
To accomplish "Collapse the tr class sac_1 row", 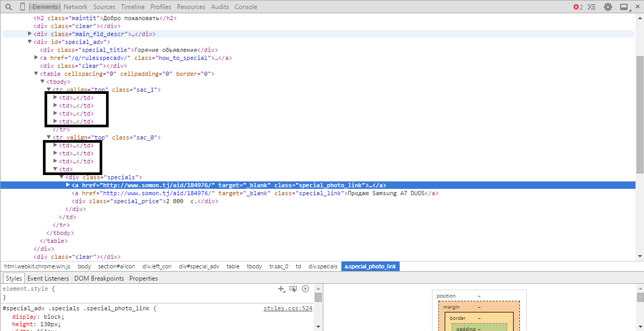I will (x=49, y=90).
